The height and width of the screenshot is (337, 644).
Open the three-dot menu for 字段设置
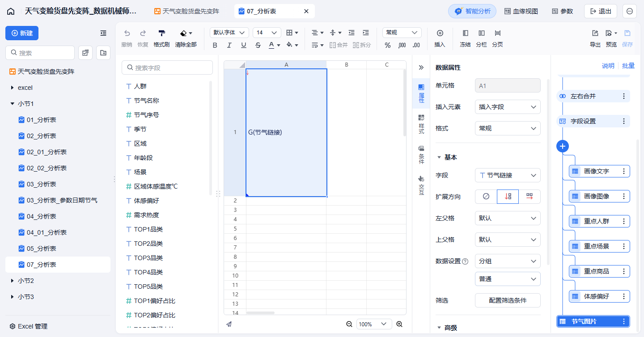coord(624,121)
